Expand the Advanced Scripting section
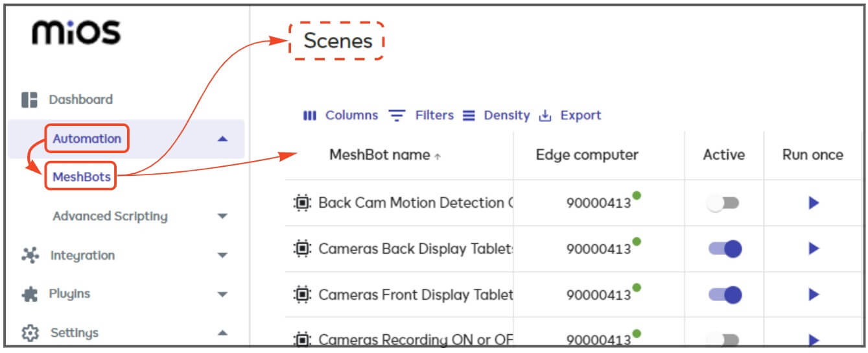Image resolution: width=868 pixels, height=353 pixels. (x=222, y=216)
